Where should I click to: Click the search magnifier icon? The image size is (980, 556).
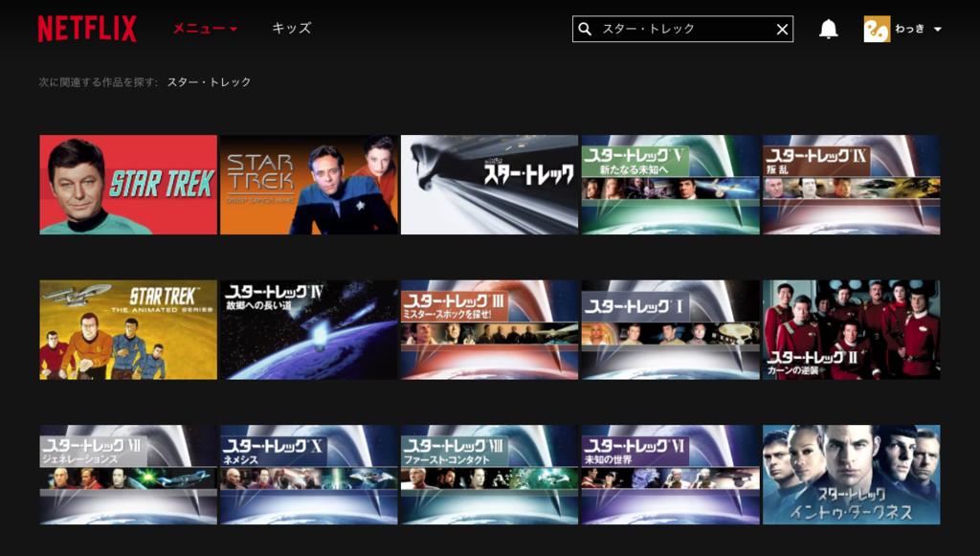click(585, 29)
